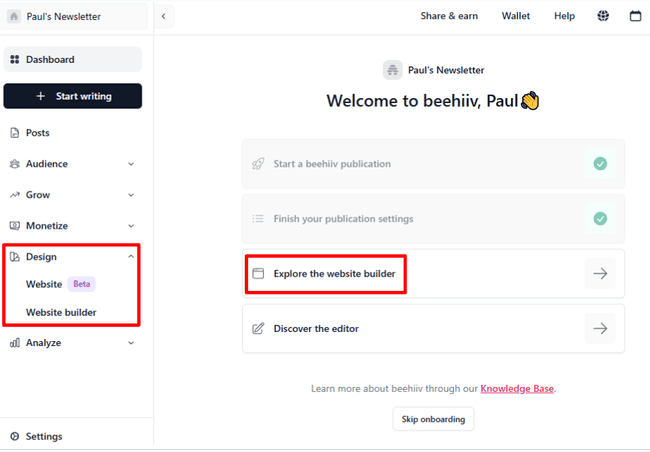Open Help in top bar
650x452 pixels.
coord(564,16)
